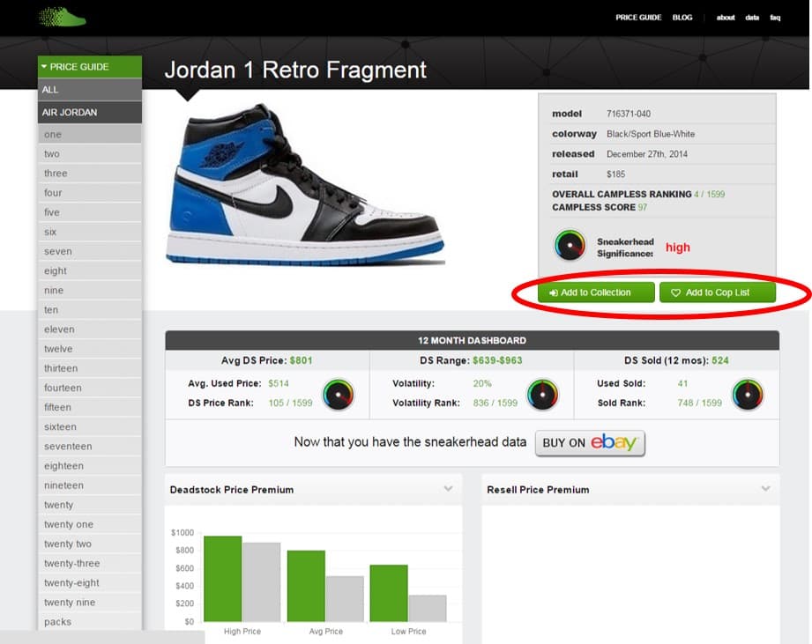Select Jordan 'twenty' in sidebar list
This screenshot has width=812, height=644.
tap(90, 505)
